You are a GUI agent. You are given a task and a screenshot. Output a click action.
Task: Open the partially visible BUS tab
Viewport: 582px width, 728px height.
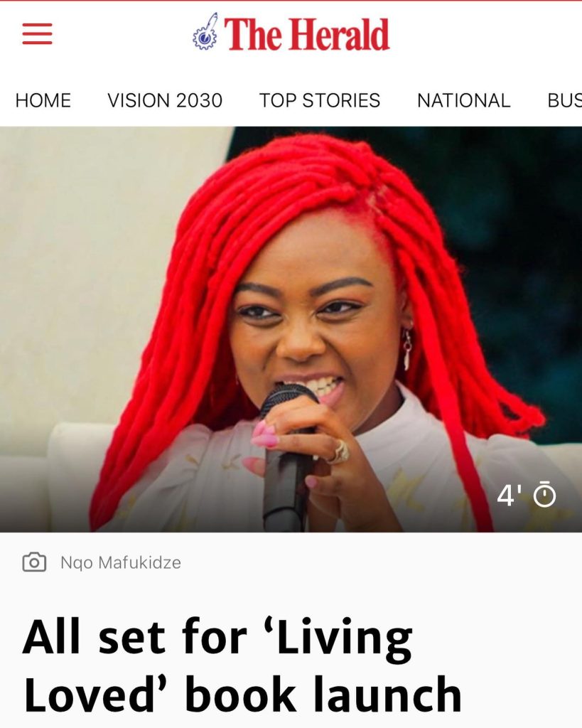(x=564, y=100)
